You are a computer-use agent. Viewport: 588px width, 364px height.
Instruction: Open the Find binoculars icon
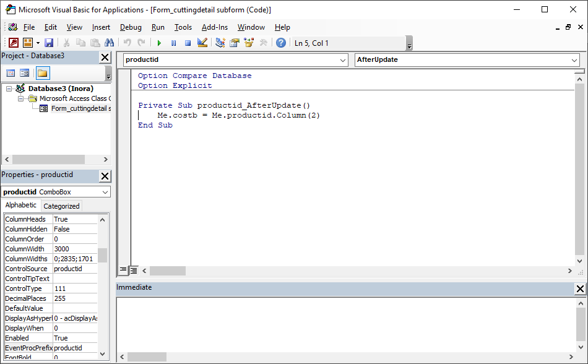(x=110, y=43)
